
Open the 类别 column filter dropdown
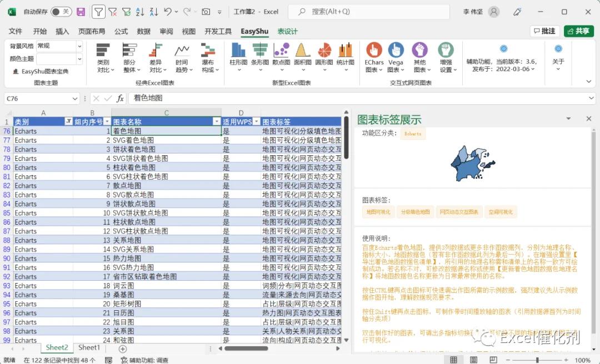tap(68, 122)
